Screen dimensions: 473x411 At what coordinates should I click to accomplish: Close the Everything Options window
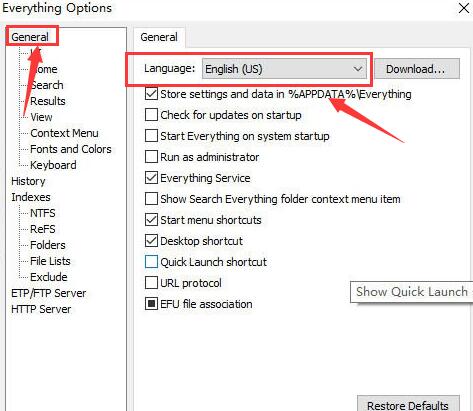coord(464,8)
